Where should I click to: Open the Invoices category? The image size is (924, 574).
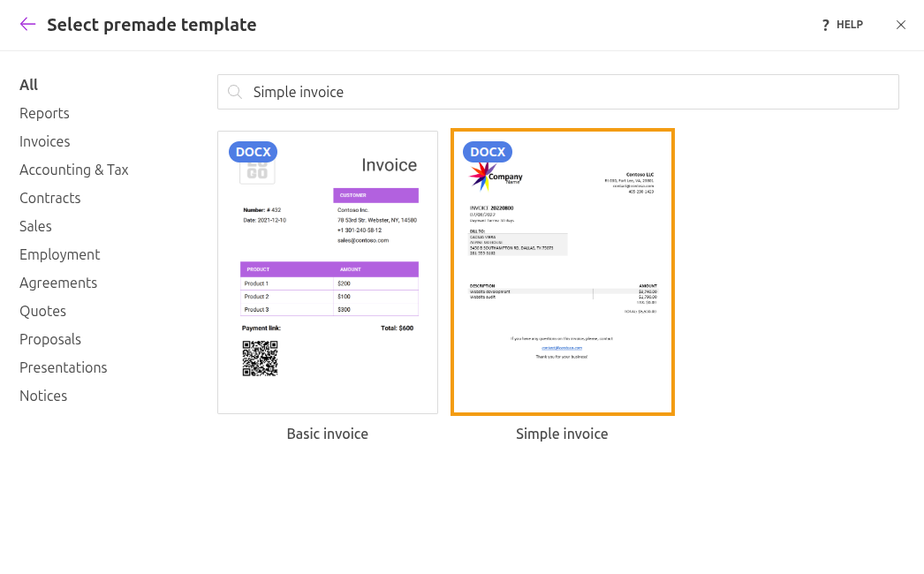45,141
